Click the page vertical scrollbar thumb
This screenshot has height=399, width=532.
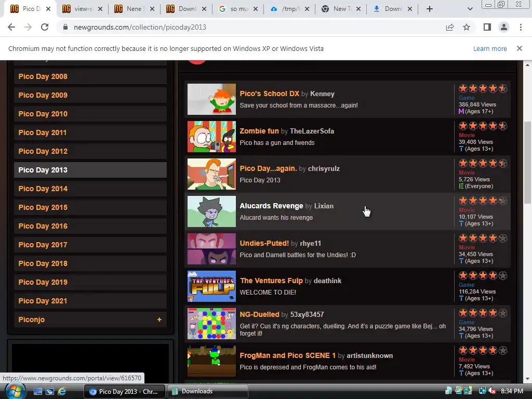pos(527,163)
